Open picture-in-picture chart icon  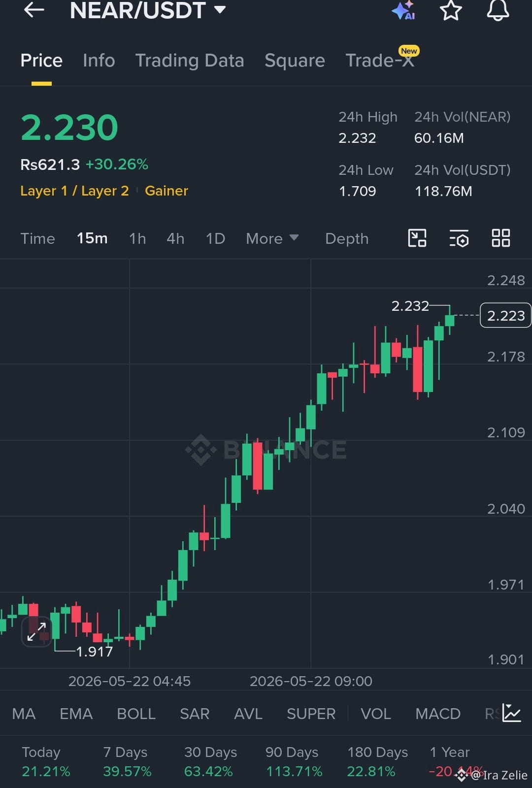click(x=417, y=238)
